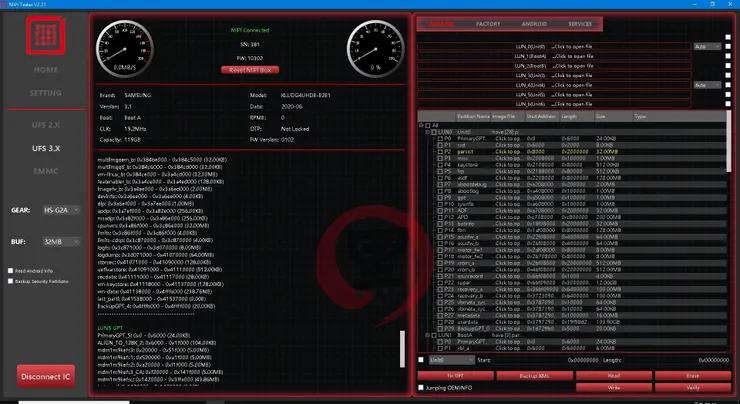740x404 pixels.
Task: Tick the checkbox at end of LUN_5 row
Action: (x=728, y=94)
